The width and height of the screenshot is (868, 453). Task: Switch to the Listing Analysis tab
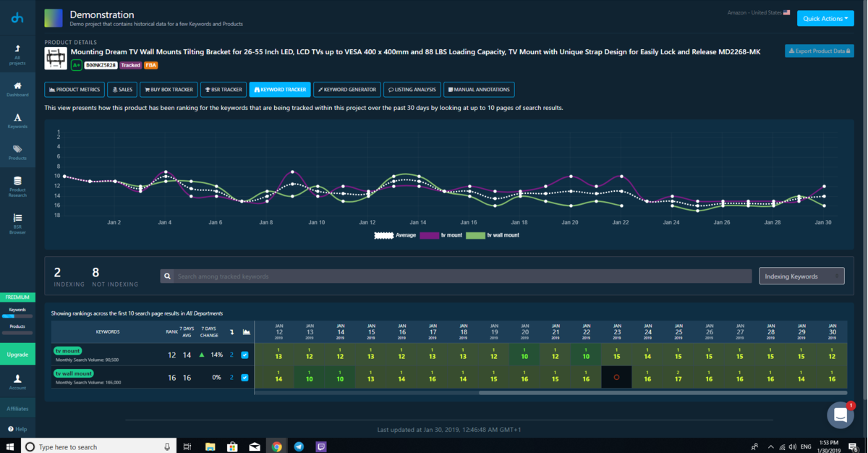(412, 90)
